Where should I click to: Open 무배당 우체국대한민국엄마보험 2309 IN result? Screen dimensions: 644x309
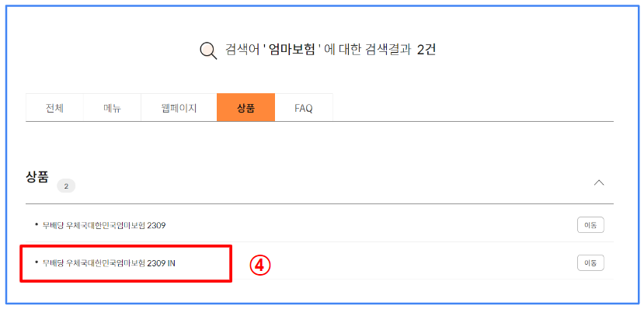109,263
